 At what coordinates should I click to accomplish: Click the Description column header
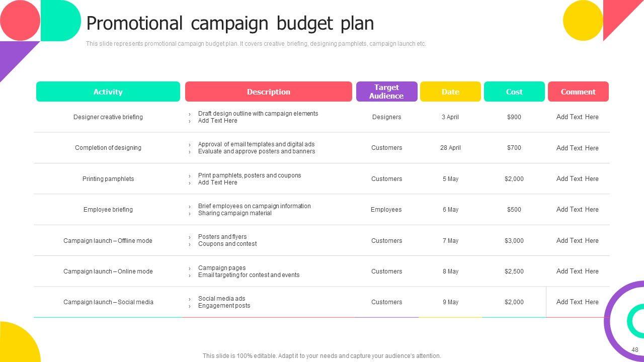[268, 92]
